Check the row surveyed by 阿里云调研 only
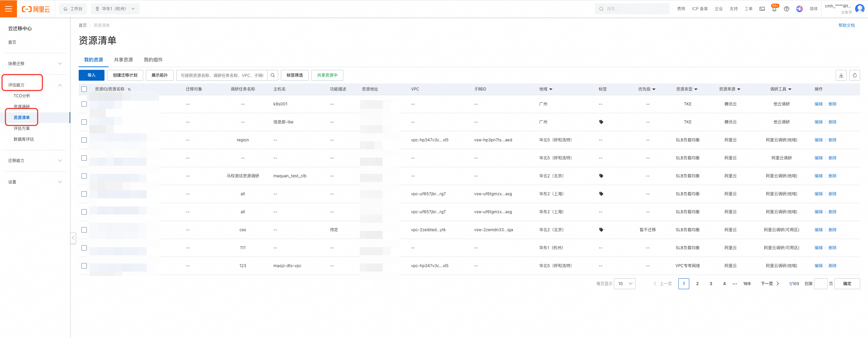868x338 pixels. click(x=84, y=158)
